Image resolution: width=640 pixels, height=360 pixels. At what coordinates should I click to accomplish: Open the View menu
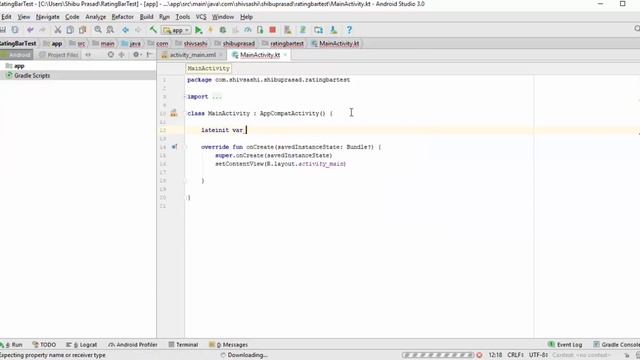24,17
